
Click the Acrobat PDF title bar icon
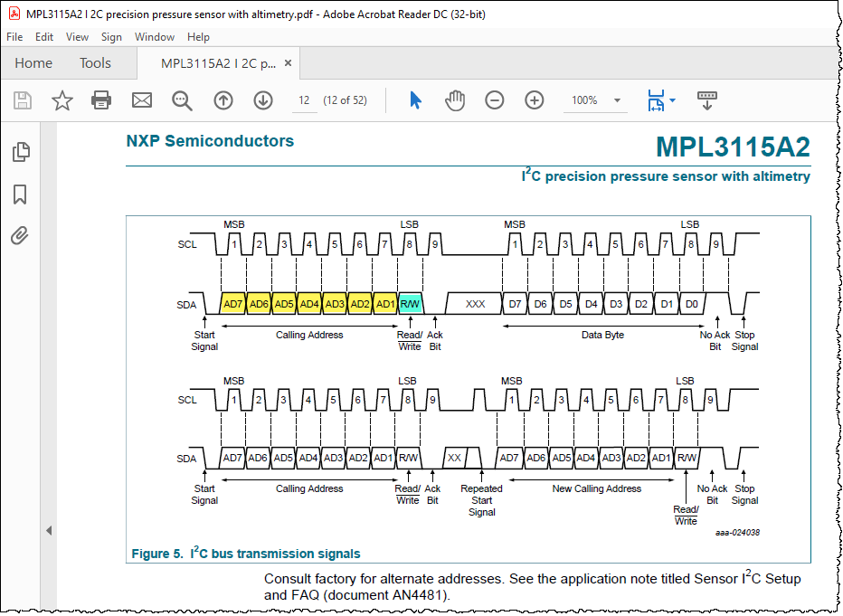[x=14, y=14]
